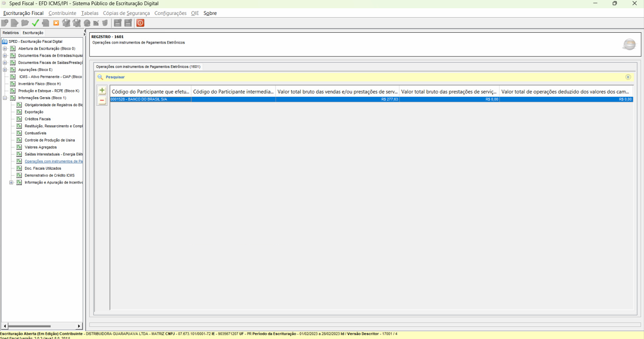This screenshot has width=644, height=339.
Task: Click the import file toolbar icon with arrow
Action: coord(15,23)
